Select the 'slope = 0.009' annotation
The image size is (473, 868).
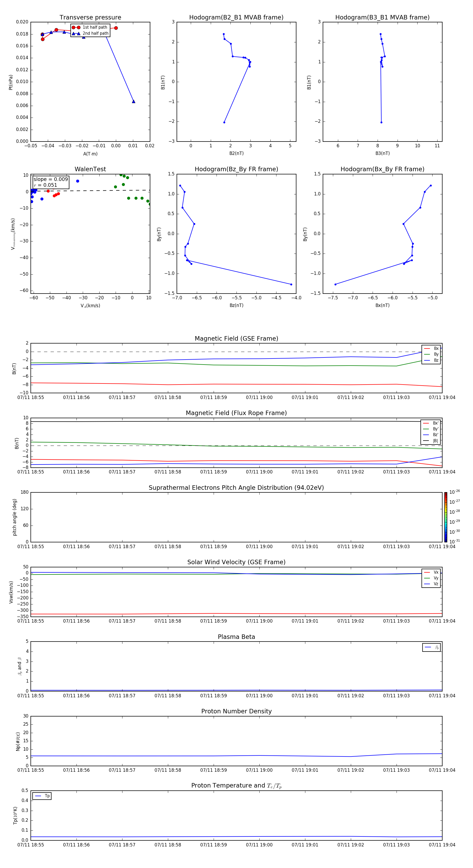(x=51, y=179)
